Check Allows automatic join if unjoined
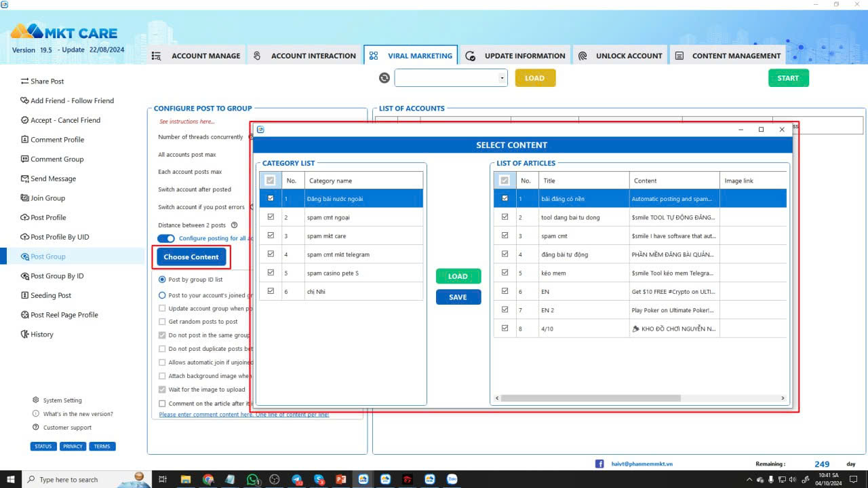Image resolution: width=868 pixels, height=488 pixels. click(x=162, y=362)
